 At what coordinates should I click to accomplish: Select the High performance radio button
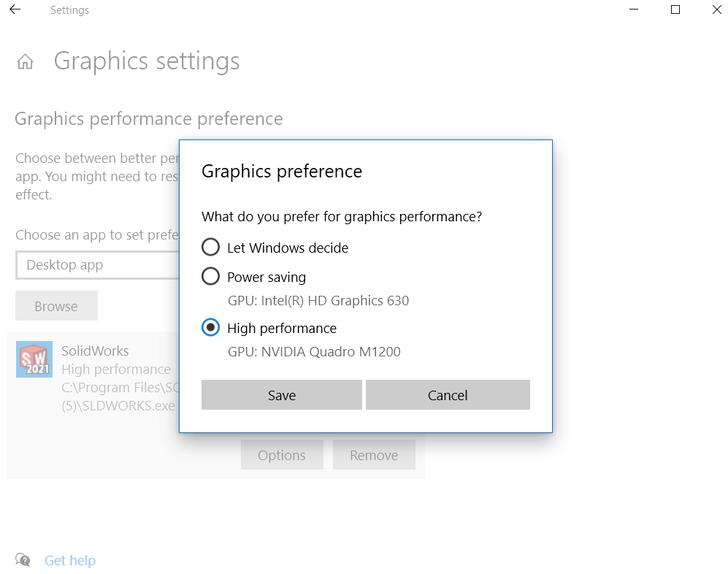pyautogui.click(x=210, y=327)
